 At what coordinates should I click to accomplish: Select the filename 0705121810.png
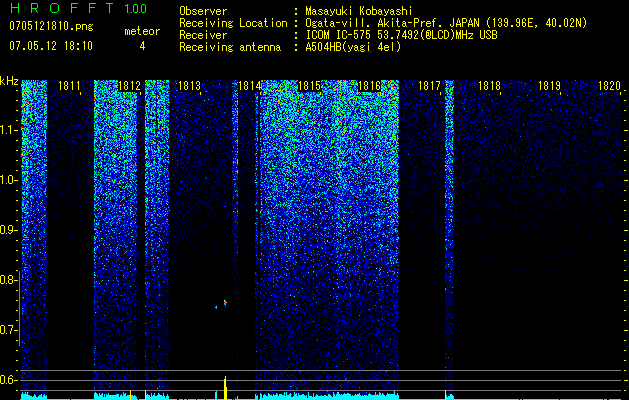51,26
